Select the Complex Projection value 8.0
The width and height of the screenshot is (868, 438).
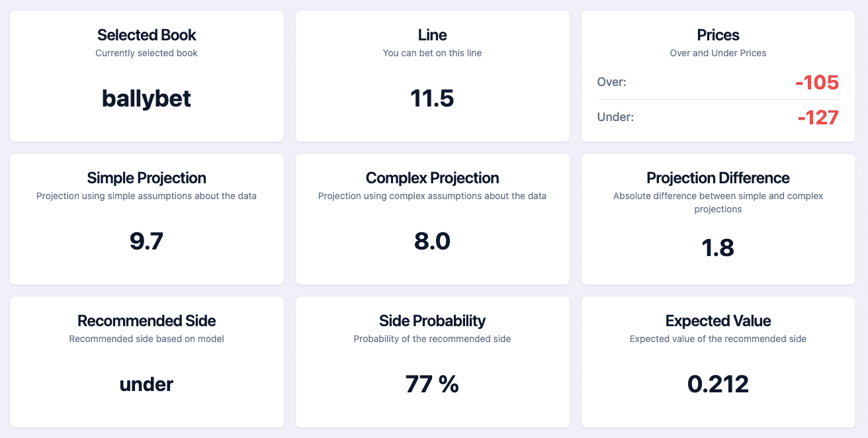point(432,241)
